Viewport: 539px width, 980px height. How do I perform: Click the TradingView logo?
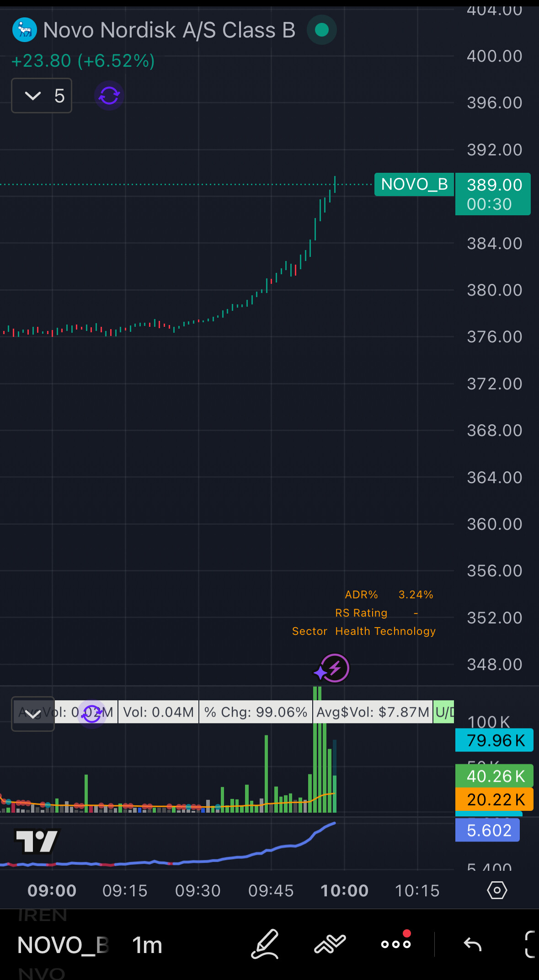click(37, 841)
